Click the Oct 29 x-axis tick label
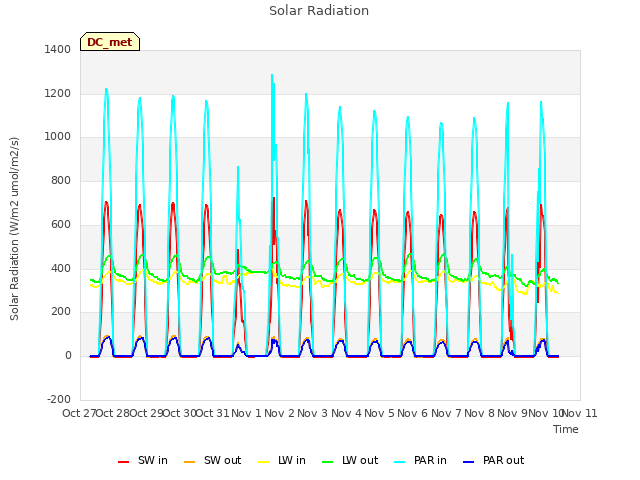The width and height of the screenshot is (640, 480). [x=146, y=413]
